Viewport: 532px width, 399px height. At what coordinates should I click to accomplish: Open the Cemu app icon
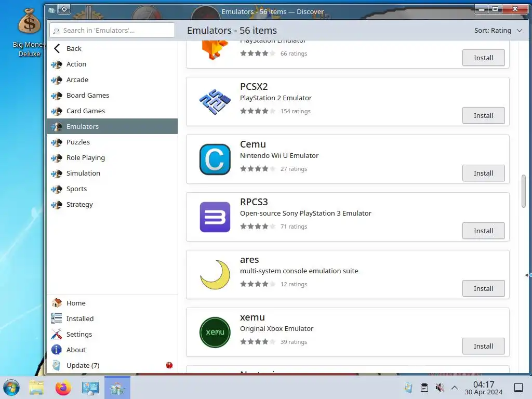tap(215, 159)
